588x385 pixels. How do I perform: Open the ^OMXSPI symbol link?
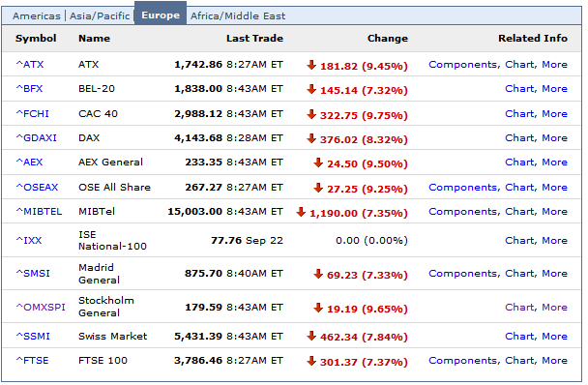[x=41, y=308]
